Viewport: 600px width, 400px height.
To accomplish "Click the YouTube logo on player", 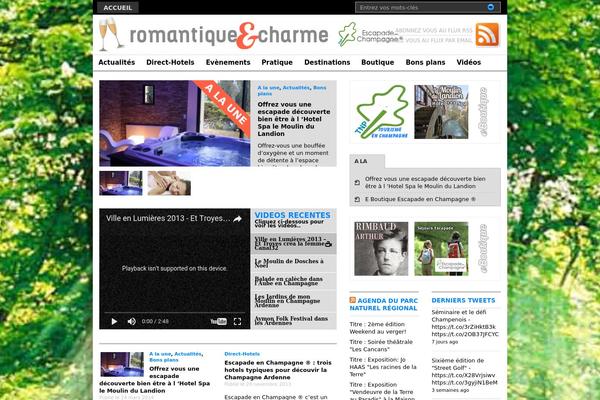I will (x=218, y=322).
